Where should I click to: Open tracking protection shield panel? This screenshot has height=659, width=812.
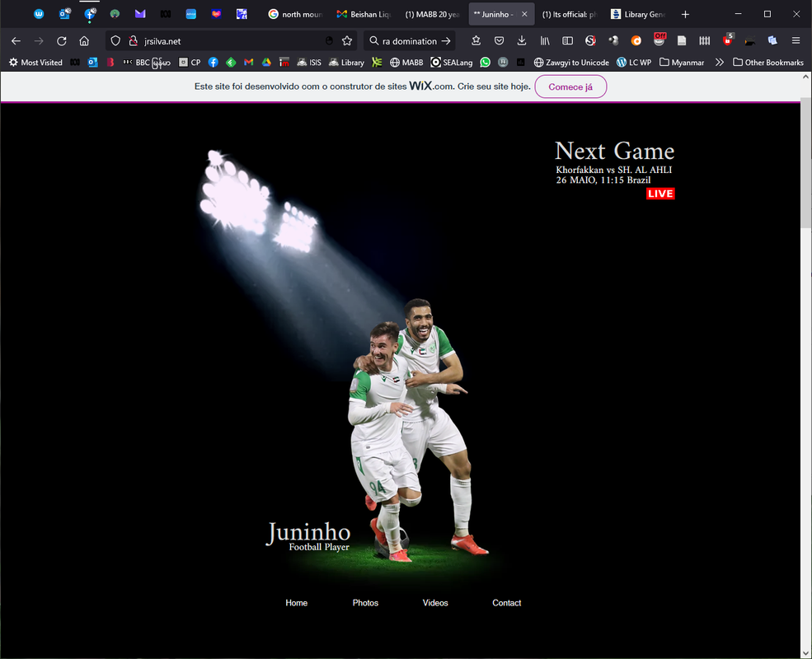click(115, 41)
